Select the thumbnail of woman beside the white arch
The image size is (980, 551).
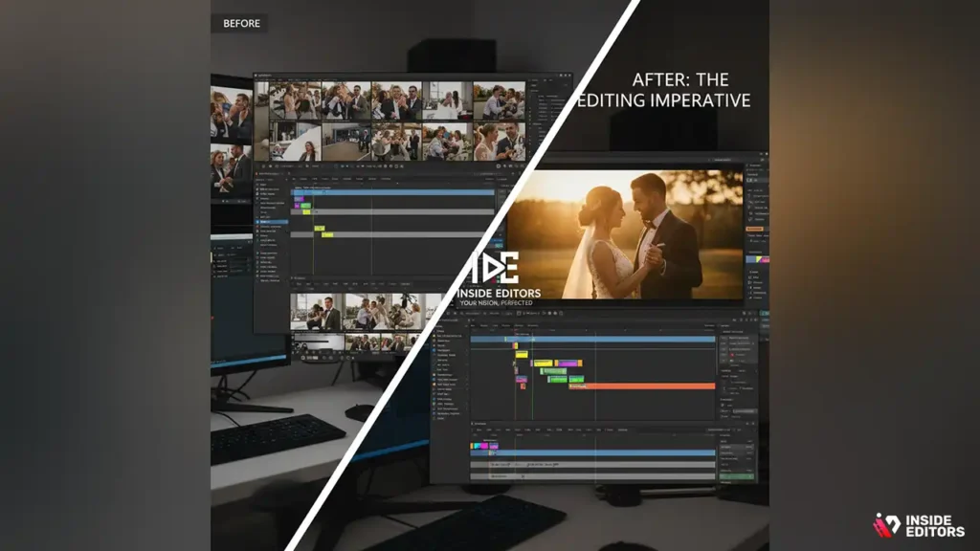(x=295, y=142)
